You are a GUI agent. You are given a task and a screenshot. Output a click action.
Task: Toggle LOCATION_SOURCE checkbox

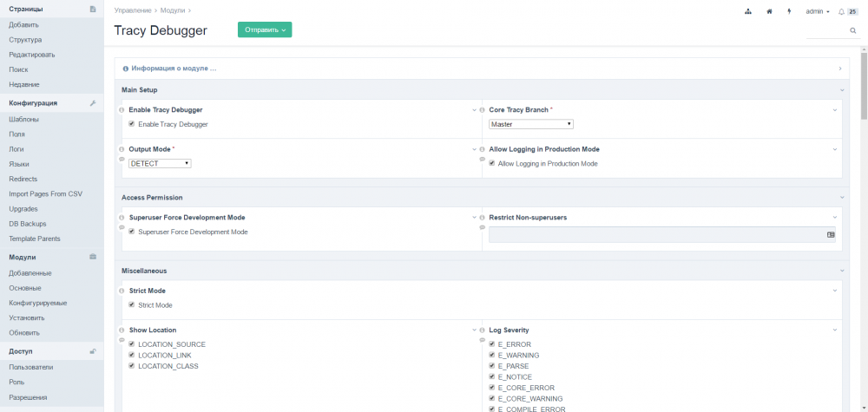pos(132,343)
